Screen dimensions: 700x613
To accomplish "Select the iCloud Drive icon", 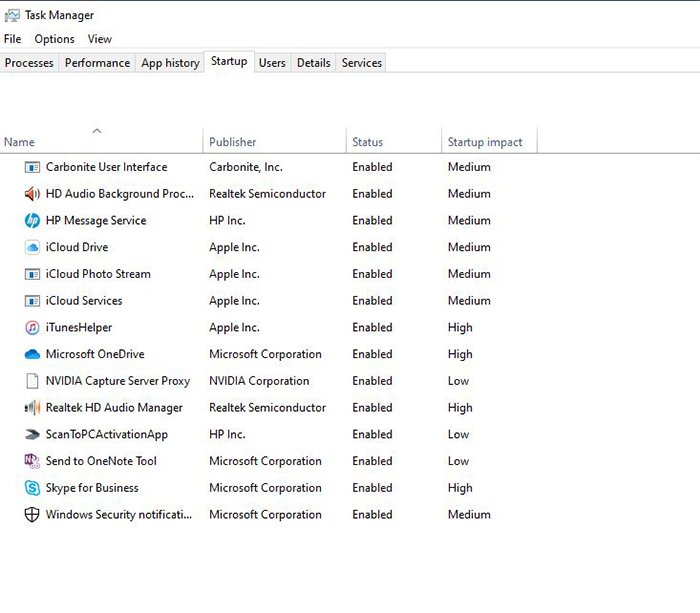I will 32,247.
